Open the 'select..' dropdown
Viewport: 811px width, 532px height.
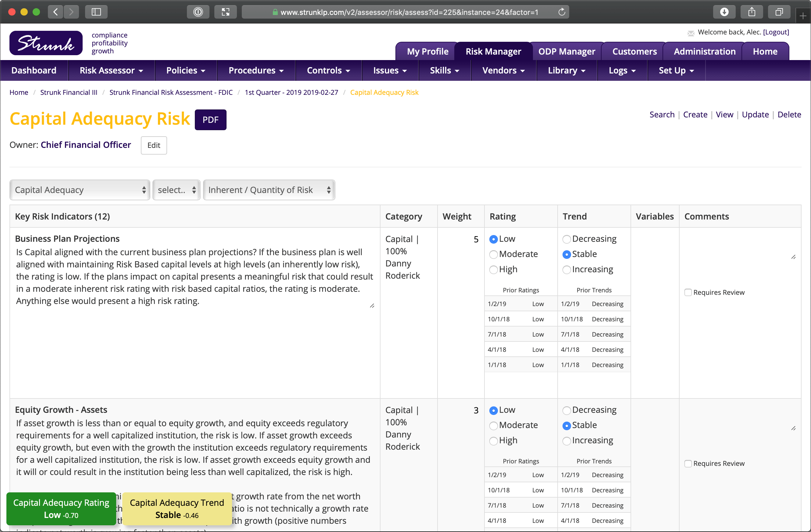tap(176, 190)
